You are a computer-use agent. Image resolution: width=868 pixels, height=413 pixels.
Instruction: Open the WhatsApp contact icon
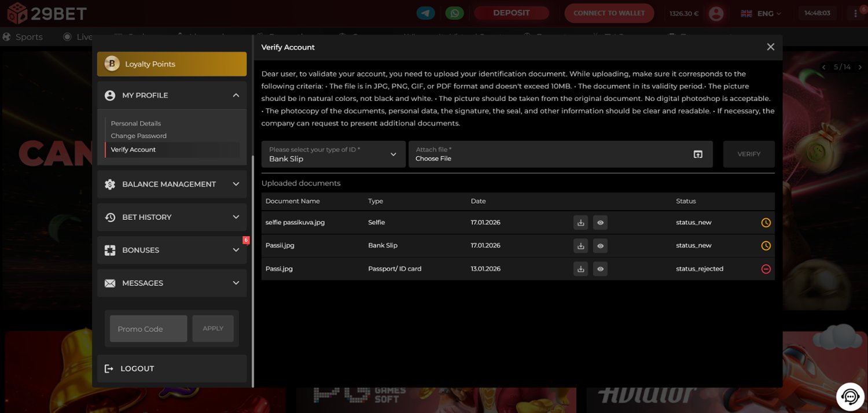pyautogui.click(x=454, y=13)
